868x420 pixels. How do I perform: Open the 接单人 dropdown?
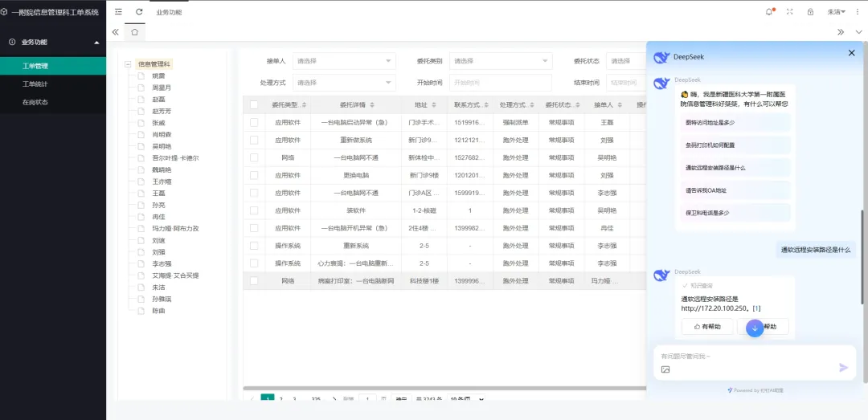(x=344, y=61)
